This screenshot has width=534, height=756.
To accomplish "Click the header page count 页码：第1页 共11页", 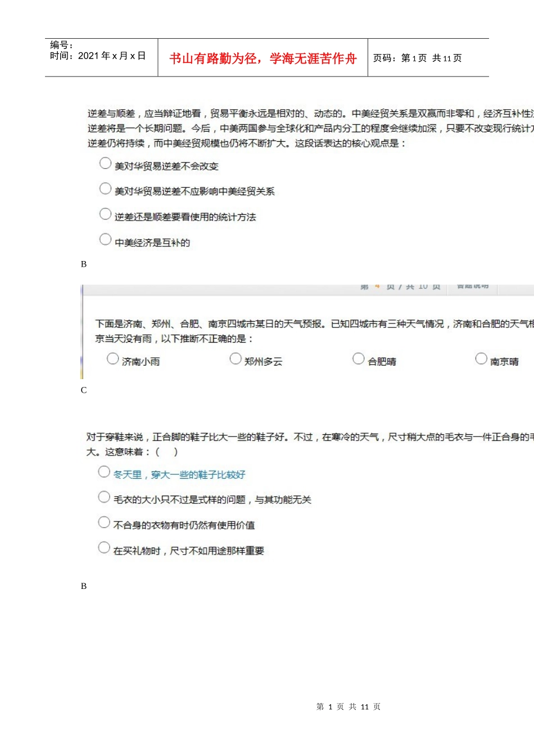I will click(418, 58).
